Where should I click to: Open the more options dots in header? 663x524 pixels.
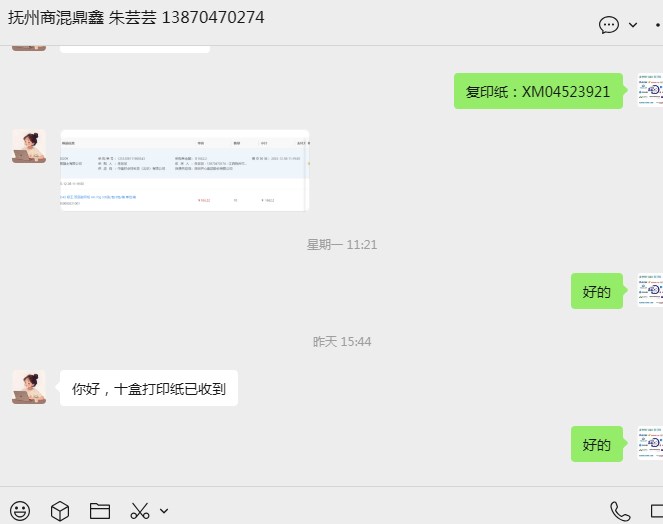(x=659, y=25)
